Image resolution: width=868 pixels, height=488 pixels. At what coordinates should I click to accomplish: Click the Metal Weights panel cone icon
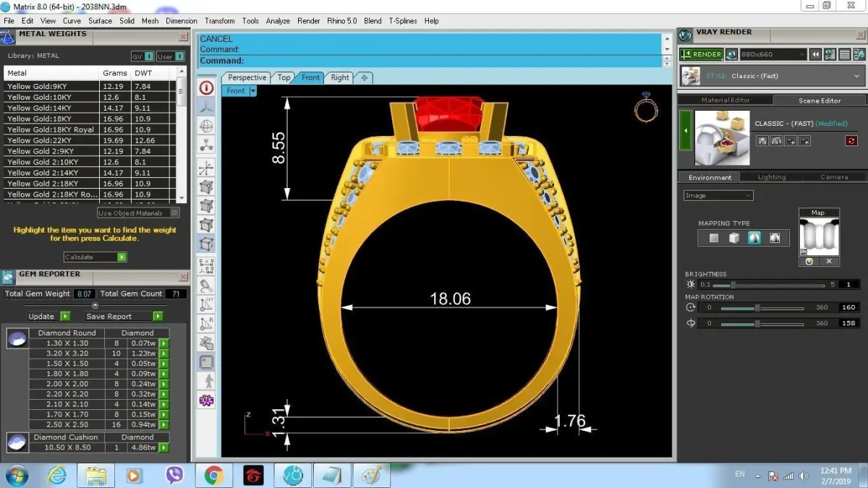(x=8, y=37)
